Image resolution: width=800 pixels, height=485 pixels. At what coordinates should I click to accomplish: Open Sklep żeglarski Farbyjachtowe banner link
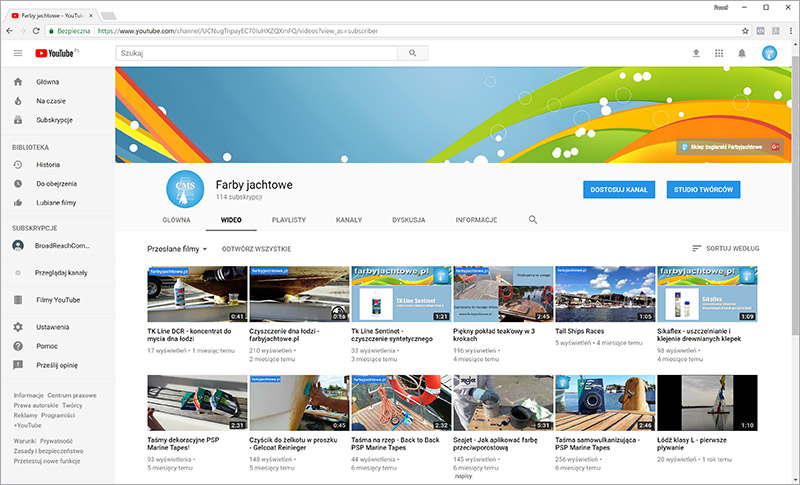point(730,147)
